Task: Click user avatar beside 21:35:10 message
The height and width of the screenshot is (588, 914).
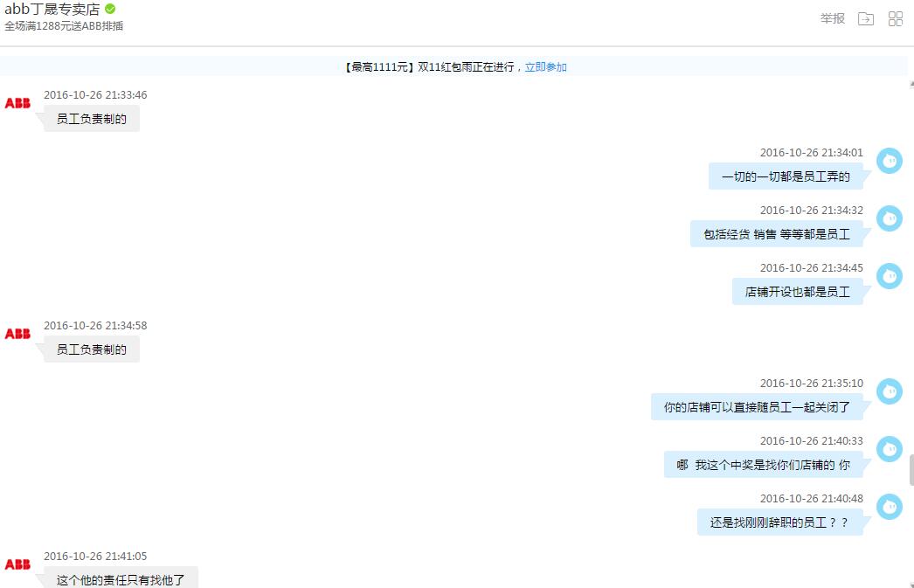Action: pyautogui.click(x=890, y=391)
